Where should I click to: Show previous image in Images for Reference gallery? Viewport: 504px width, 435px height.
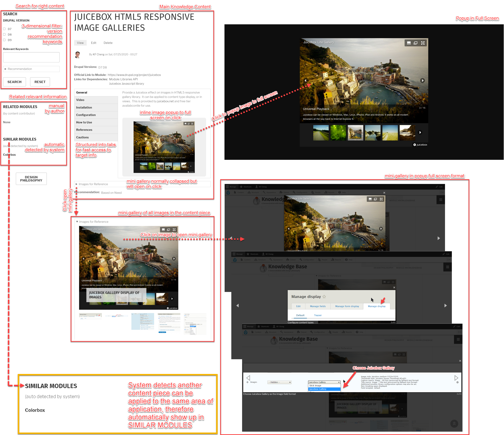click(83, 259)
